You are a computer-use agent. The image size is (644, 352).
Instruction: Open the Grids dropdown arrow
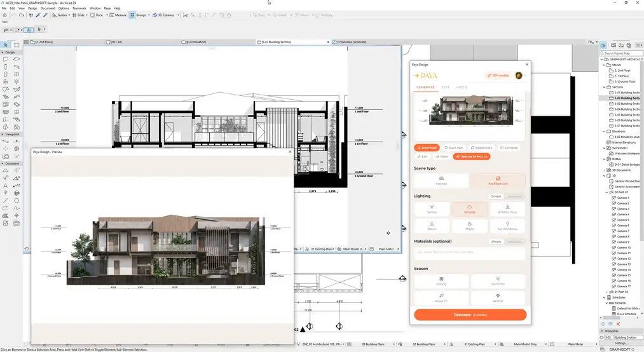click(86, 15)
